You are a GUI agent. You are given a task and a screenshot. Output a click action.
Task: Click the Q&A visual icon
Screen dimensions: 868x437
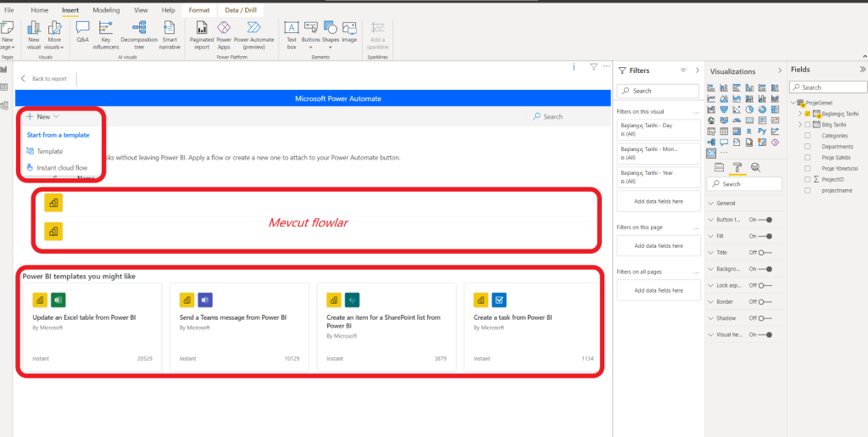(82, 31)
